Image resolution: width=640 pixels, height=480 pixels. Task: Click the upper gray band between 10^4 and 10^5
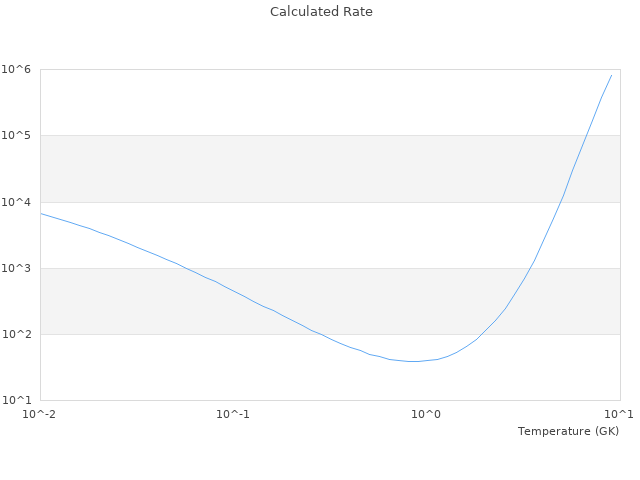(300, 168)
